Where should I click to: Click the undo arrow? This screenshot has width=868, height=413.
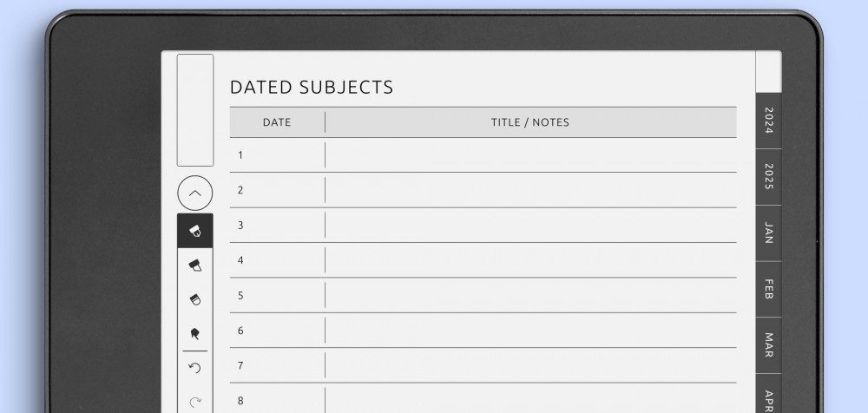194,368
